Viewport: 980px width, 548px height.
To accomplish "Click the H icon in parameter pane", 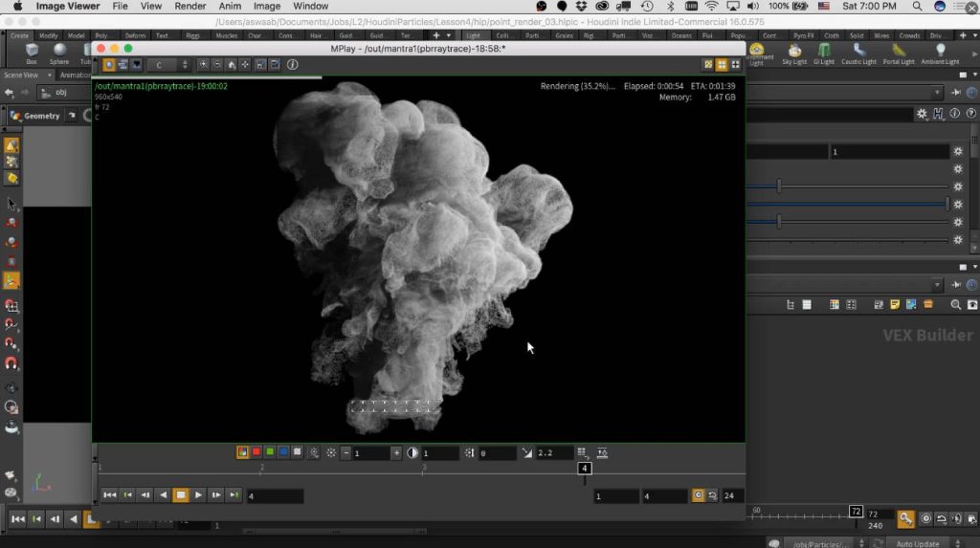I will [x=938, y=113].
